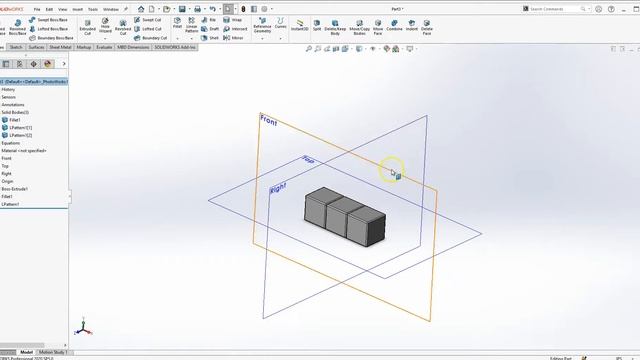The height and width of the screenshot is (360, 640).
Task: Select the Intersect tool
Action: [235, 29]
